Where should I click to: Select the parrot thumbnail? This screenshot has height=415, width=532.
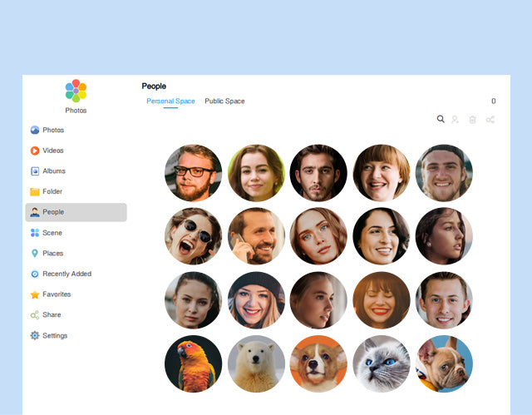pos(193,363)
